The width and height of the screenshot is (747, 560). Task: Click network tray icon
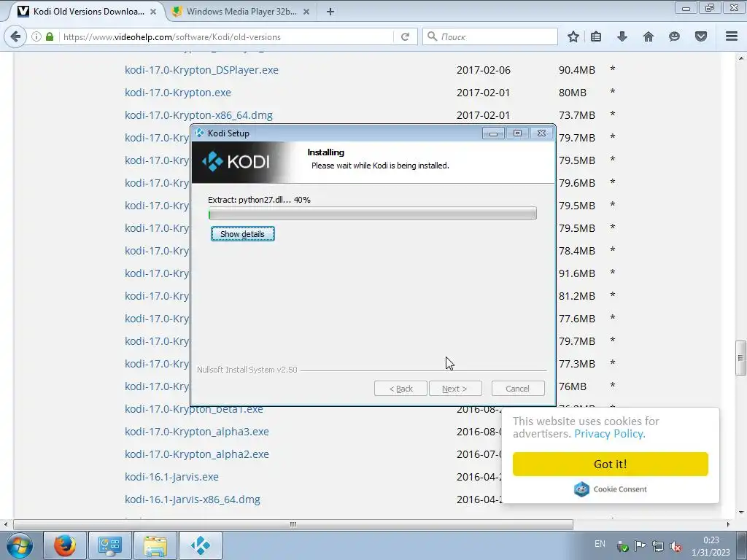(658, 545)
